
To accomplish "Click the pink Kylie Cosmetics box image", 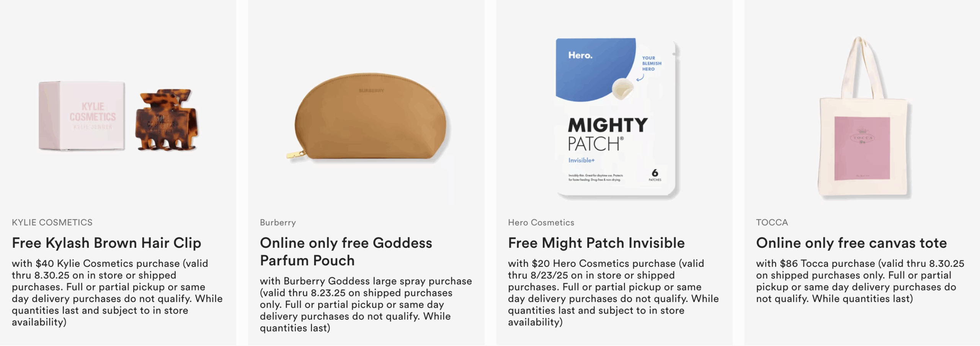I will pos(82,116).
